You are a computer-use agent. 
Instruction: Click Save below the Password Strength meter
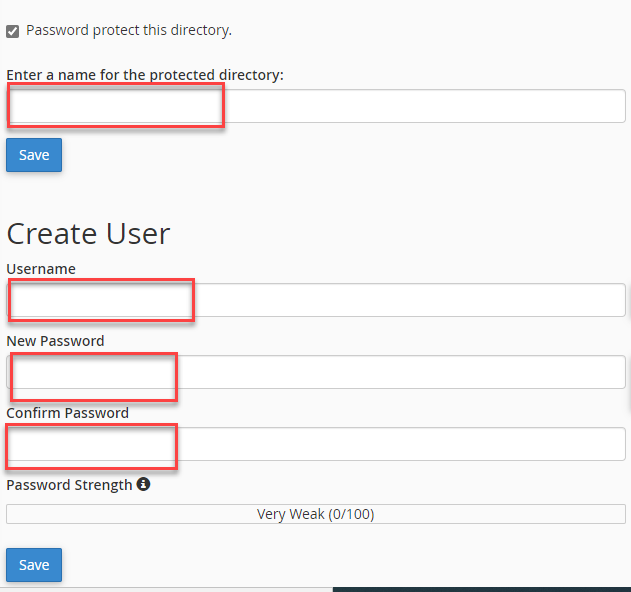[34, 565]
